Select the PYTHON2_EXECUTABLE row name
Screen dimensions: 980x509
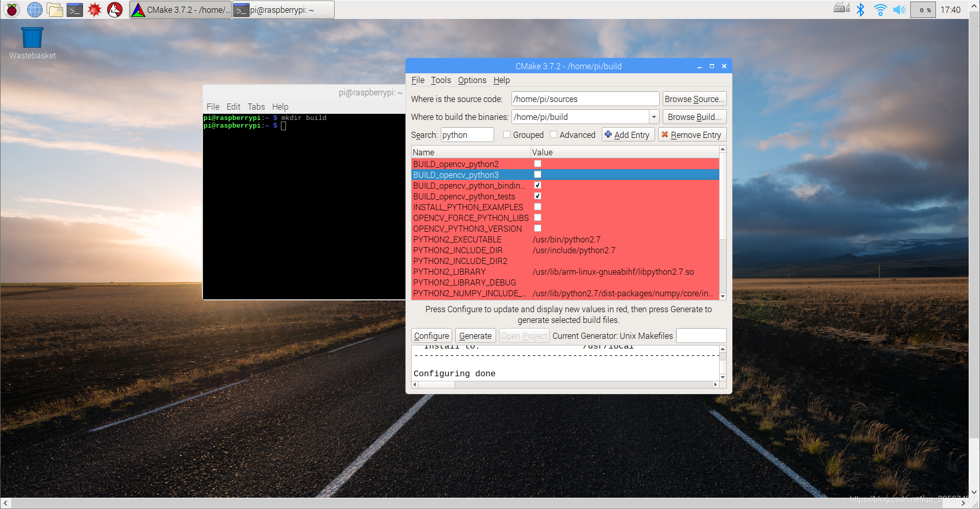point(457,239)
